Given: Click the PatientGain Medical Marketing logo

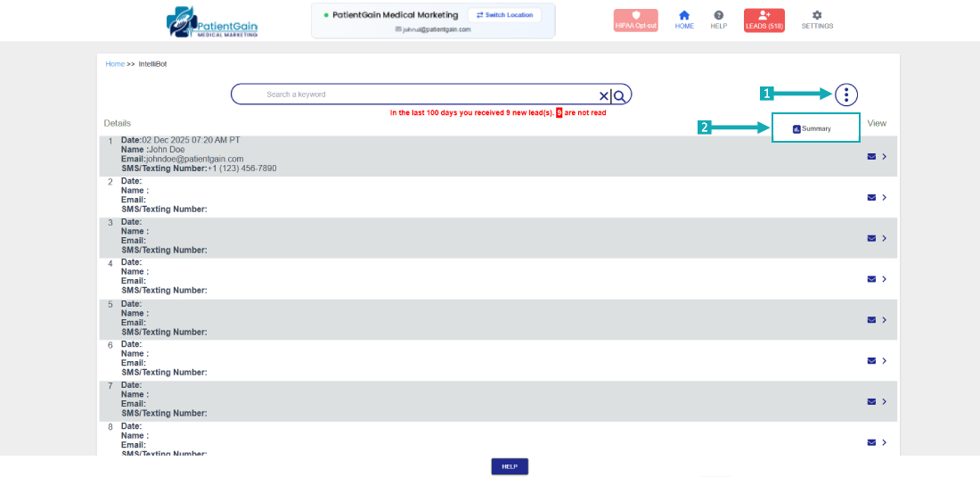Looking at the screenshot, I should pos(212,22).
